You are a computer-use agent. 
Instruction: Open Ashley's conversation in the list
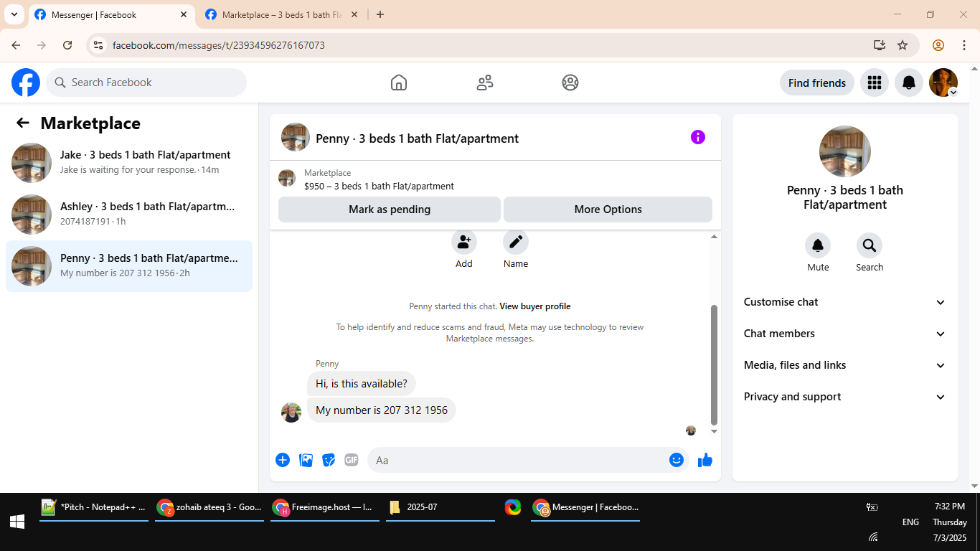[129, 215]
